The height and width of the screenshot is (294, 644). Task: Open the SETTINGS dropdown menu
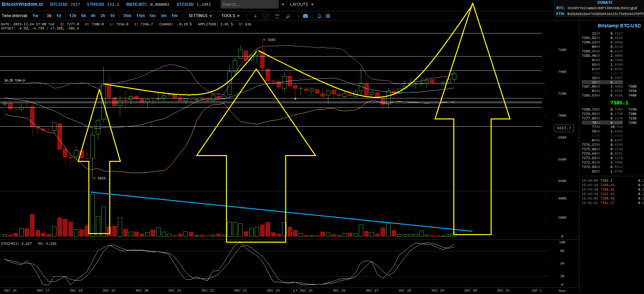tap(200, 16)
